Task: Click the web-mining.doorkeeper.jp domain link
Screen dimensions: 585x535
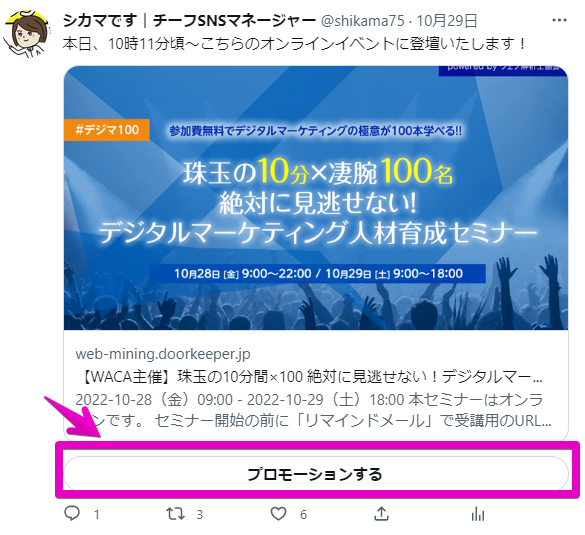Action: 163,354
